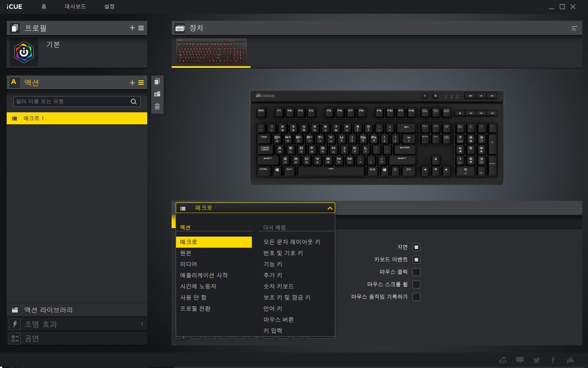The image size is (588, 368).
Task: Open the chat feedback bubble icon
Action: 520,360
